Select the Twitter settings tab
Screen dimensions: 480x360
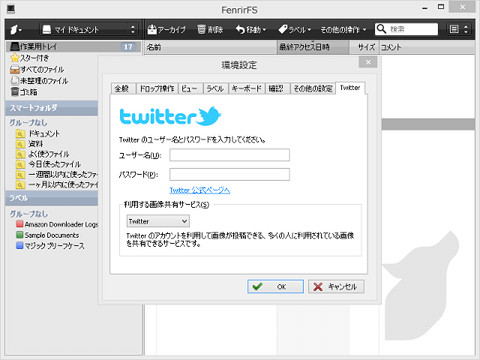(x=350, y=88)
